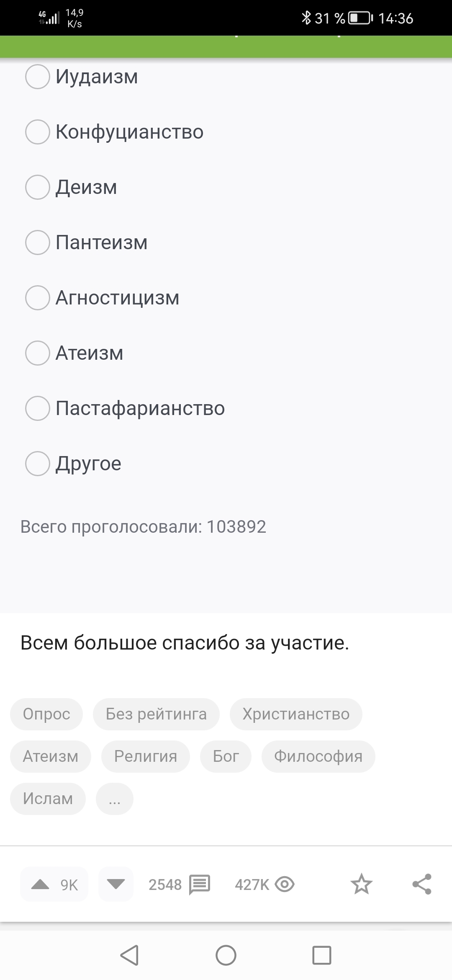This screenshot has height=980, width=452.
Task: Tap the eye views icon
Action: [x=285, y=885]
